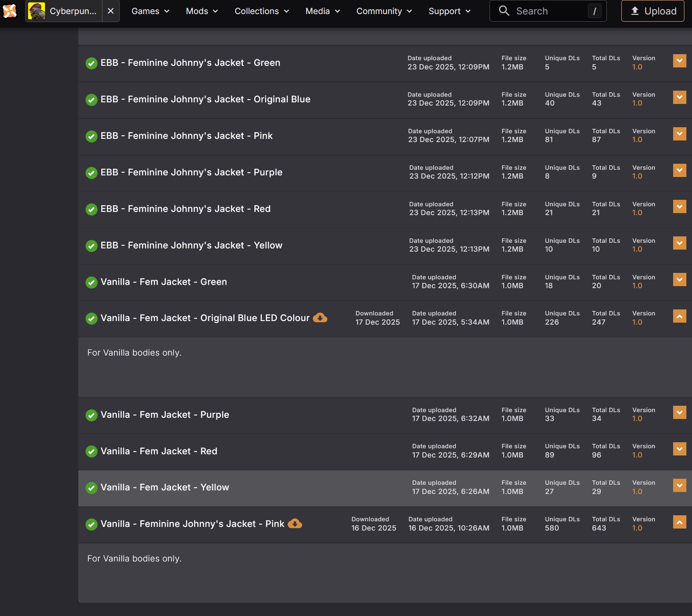This screenshot has width=692, height=616.
Task: Open the Community menu
Action: tap(384, 11)
